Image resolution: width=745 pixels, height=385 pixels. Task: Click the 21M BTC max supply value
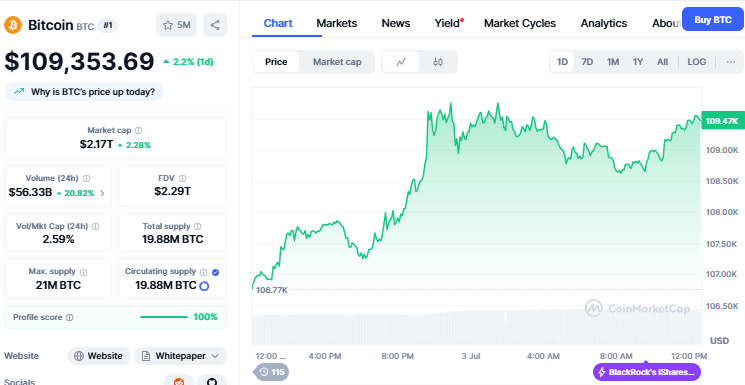58,285
